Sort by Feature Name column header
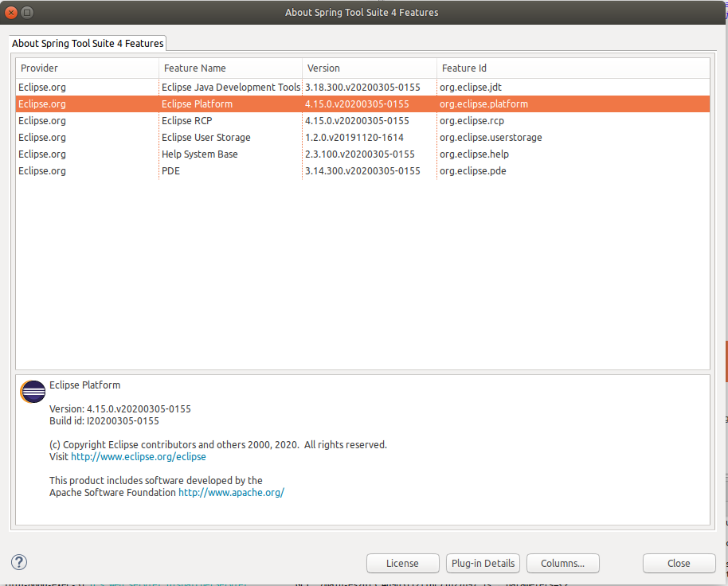728x586 pixels. click(x=231, y=68)
